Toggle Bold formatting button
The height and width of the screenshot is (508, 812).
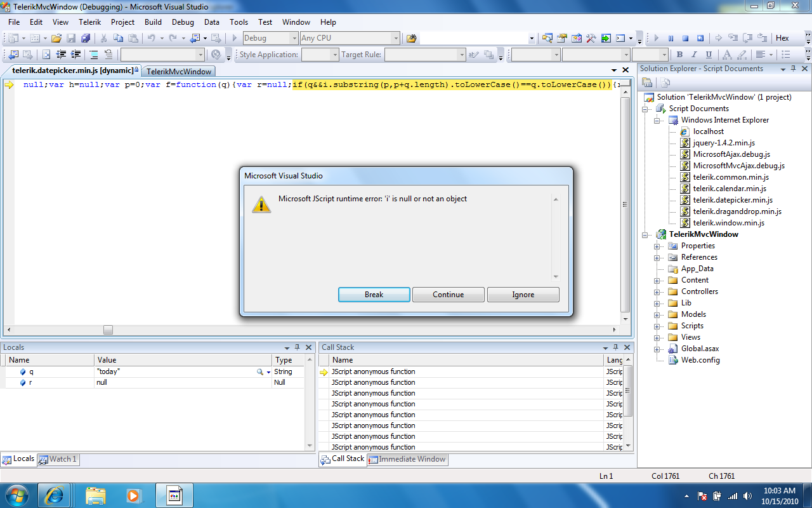[679, 55]
